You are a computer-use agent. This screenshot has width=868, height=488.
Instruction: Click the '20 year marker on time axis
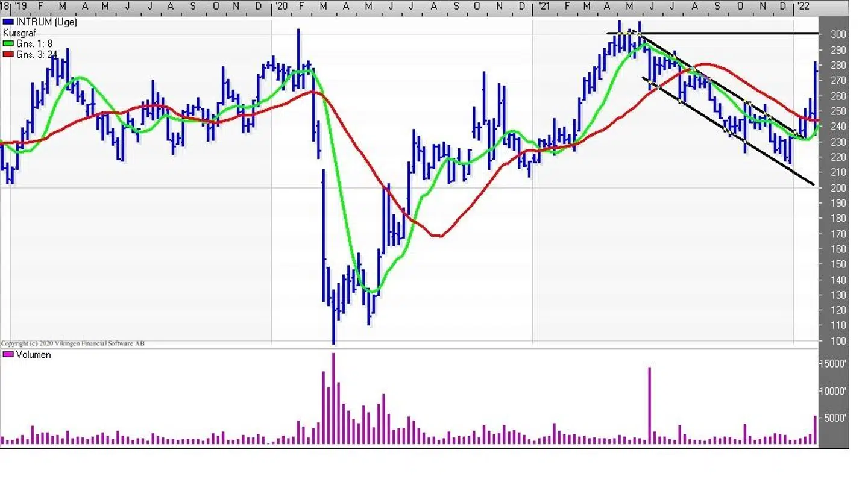280,6
